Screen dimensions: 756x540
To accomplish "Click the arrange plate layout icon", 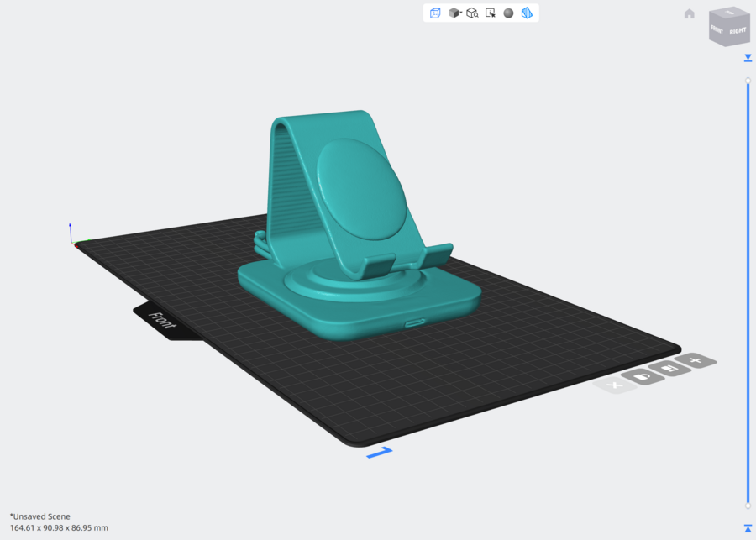I will point(669,369).
